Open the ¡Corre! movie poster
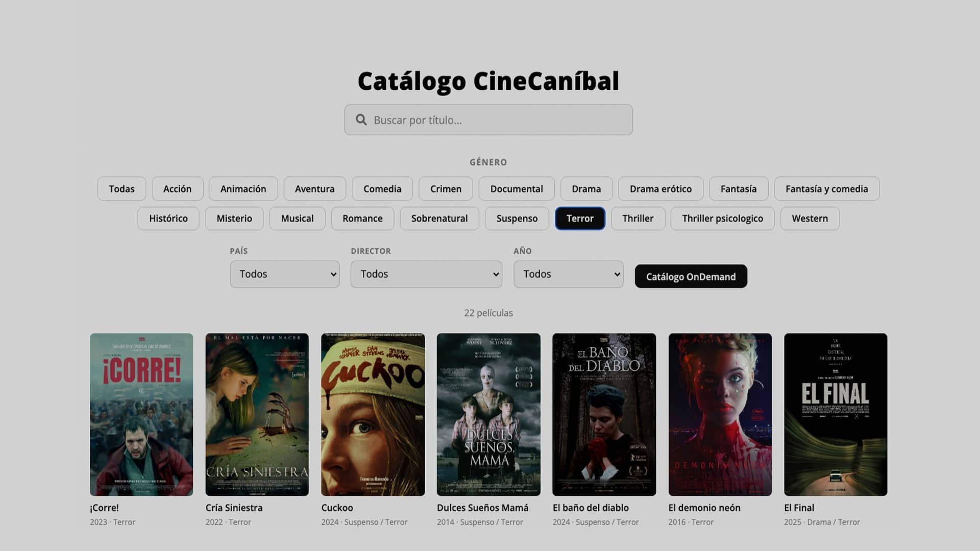The image size is (980, 551). tap(141, 414)
